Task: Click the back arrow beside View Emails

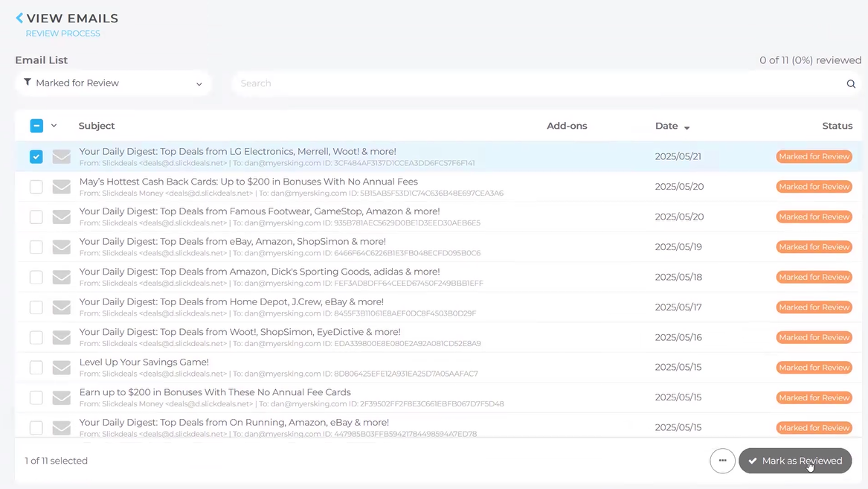Action: [19, 19]
